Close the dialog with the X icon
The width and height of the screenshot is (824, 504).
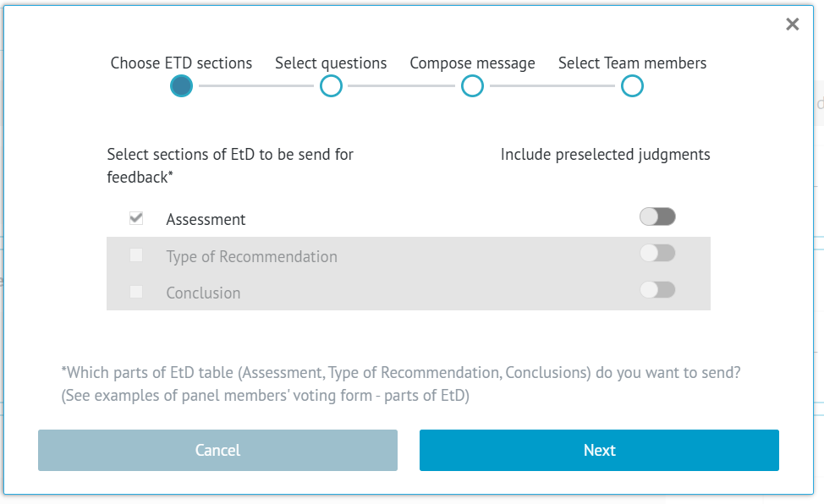[792, 25]
